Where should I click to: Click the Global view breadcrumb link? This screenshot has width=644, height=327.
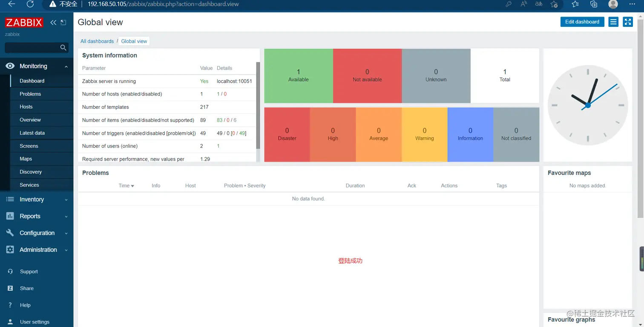tap(134, 41)
